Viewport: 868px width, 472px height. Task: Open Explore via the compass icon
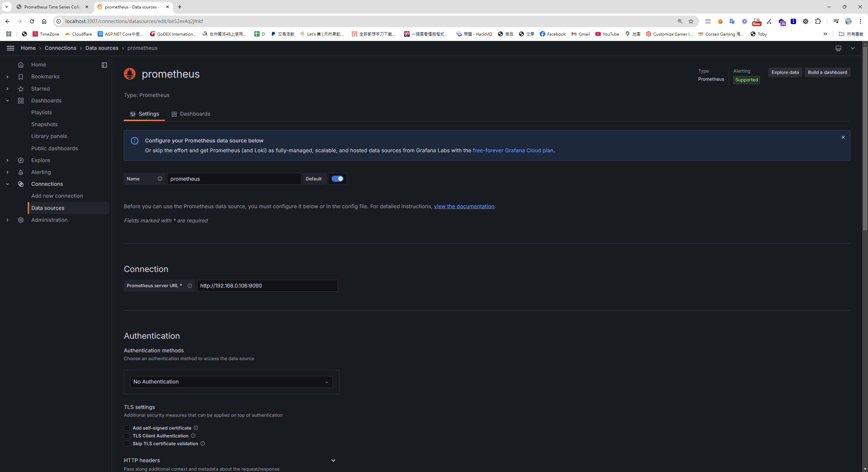coord(21,160)
